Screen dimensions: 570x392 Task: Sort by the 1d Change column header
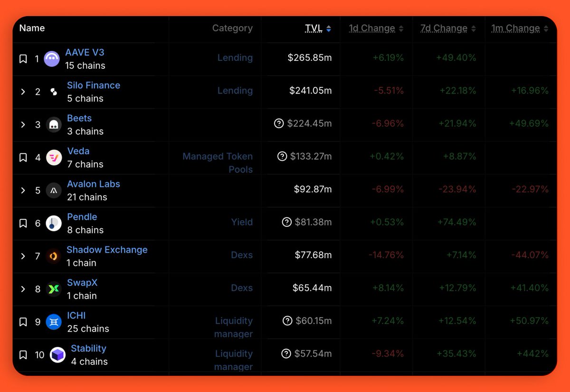click(372, 28)
